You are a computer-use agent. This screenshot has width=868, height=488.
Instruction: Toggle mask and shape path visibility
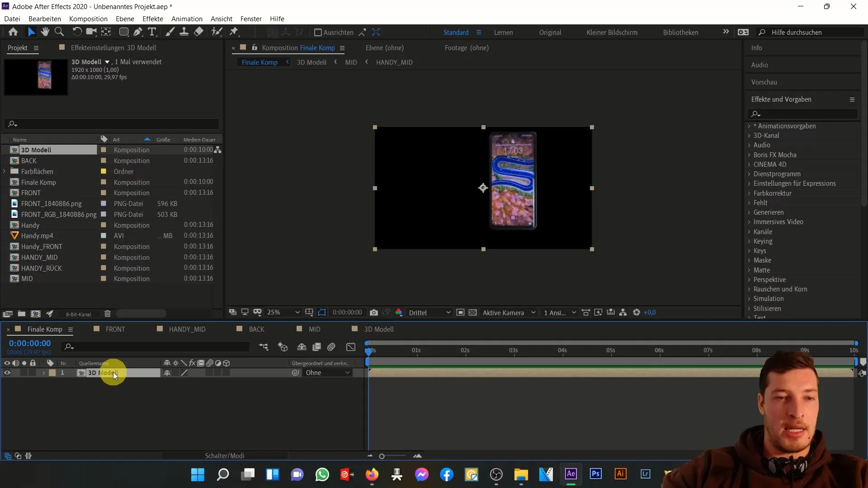point(321,313)
